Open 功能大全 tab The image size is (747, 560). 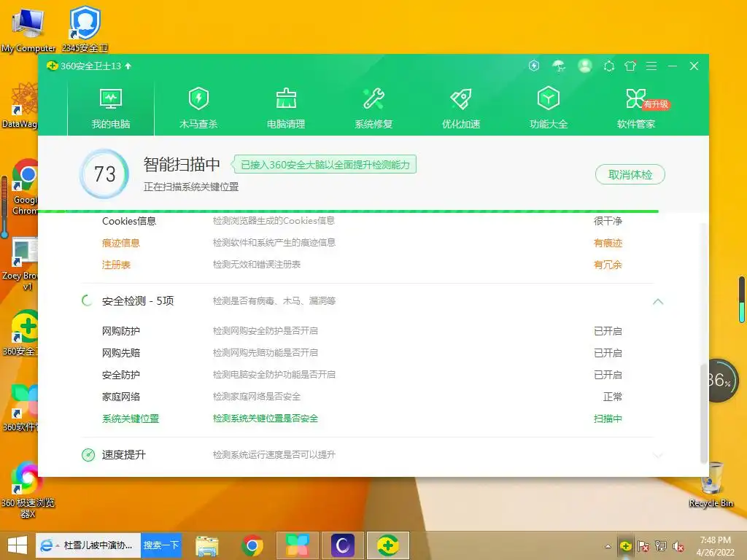pos(549,109)
